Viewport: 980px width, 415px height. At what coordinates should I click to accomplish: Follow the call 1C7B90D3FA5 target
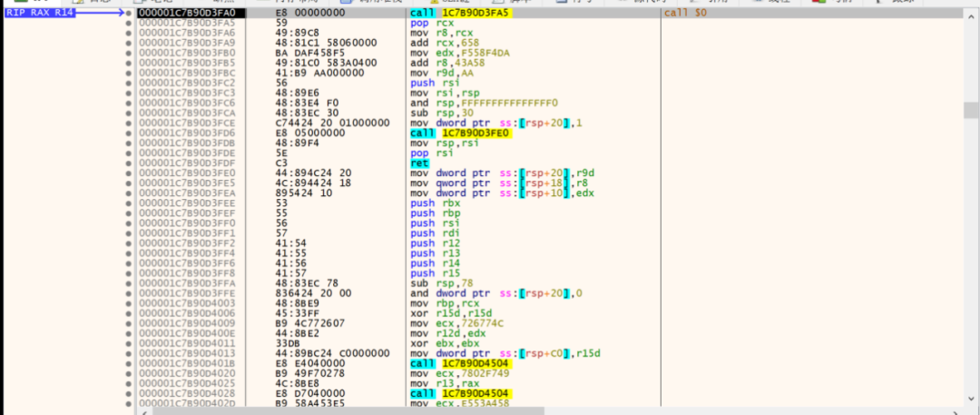point(461,13)
